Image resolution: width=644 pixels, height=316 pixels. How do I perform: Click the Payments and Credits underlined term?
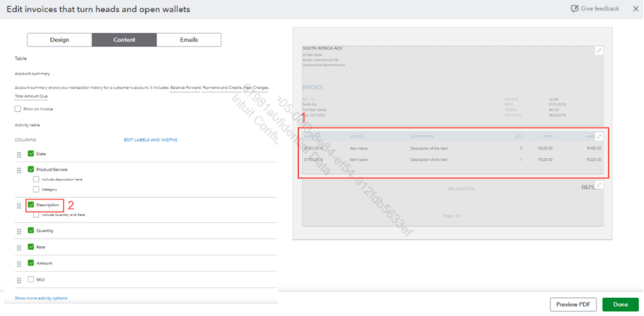[221, 88]
